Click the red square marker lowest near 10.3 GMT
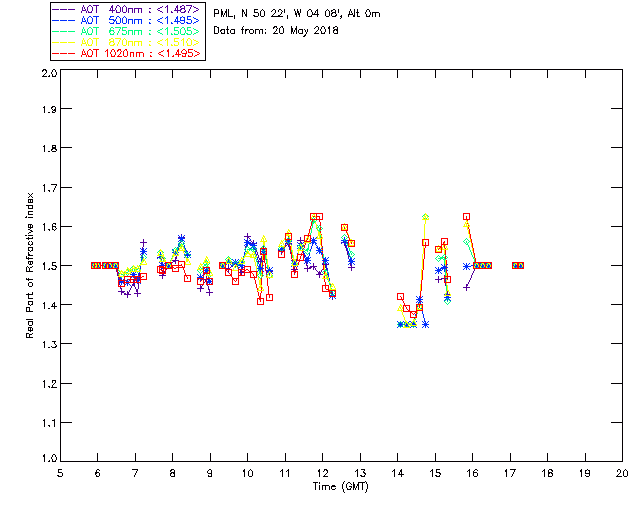The height and width of the screenshot is (512, 640). [x=260, y=301]
